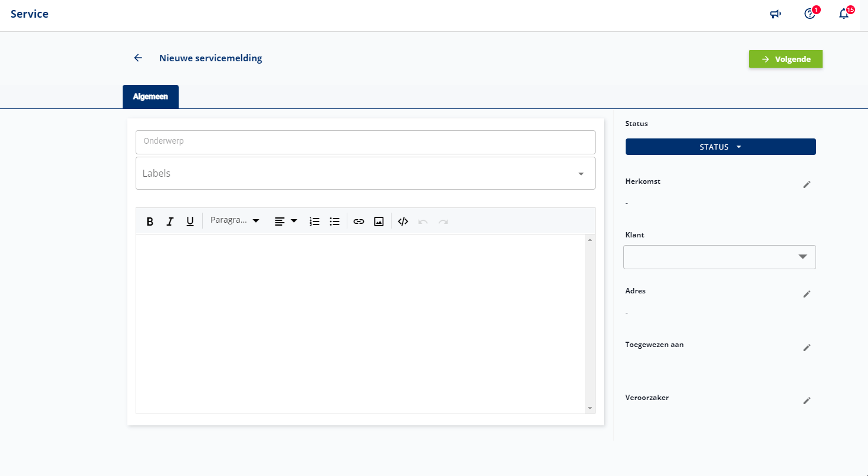Open the STATUS dropdown

(720, 147)
